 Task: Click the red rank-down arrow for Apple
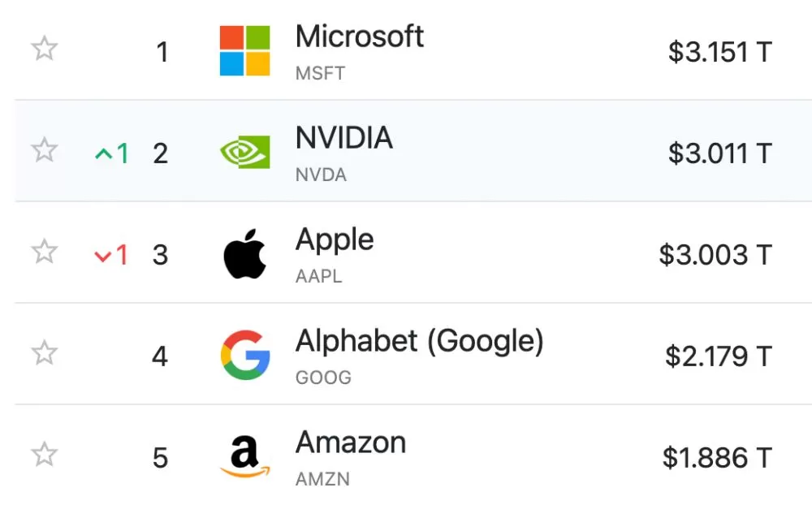coord(103,256)
